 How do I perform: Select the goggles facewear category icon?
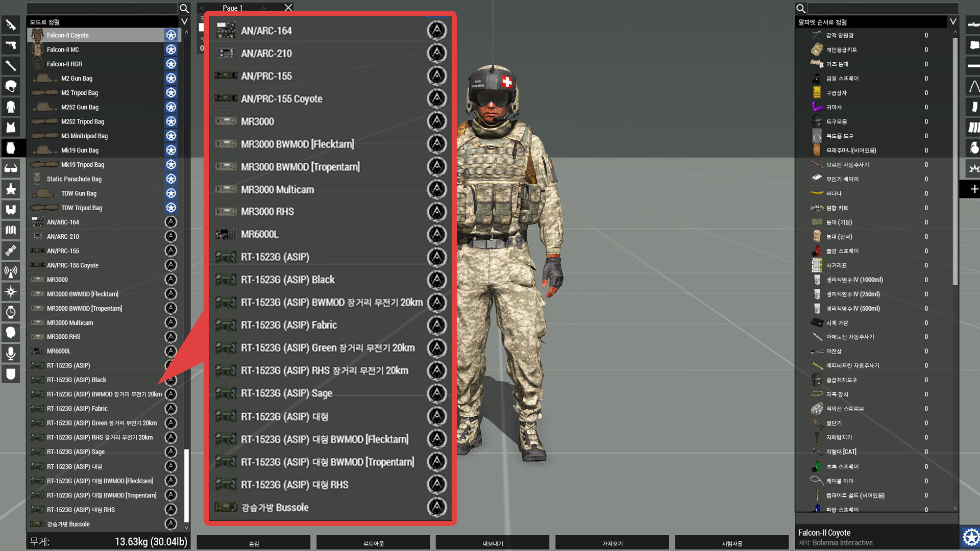click(11, 168)
